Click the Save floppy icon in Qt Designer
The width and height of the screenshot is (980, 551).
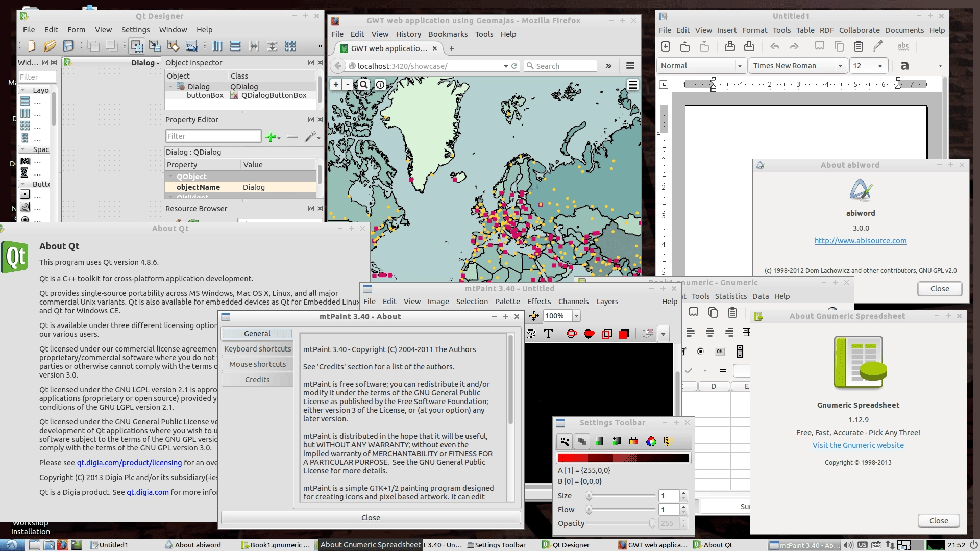tap(68, 46)
